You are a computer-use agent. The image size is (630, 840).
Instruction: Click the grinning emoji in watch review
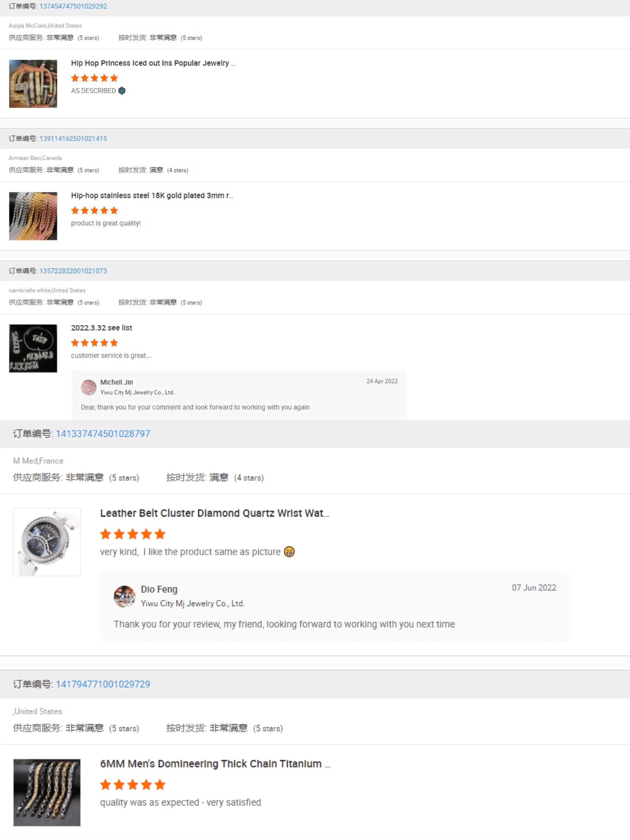click(289, 551)
